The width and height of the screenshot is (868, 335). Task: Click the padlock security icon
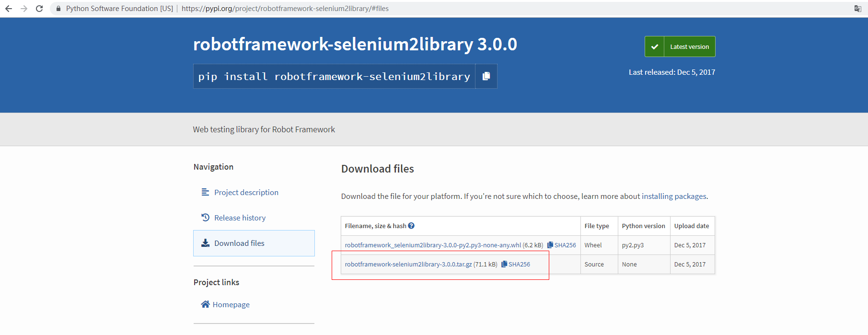coord(58,9)
